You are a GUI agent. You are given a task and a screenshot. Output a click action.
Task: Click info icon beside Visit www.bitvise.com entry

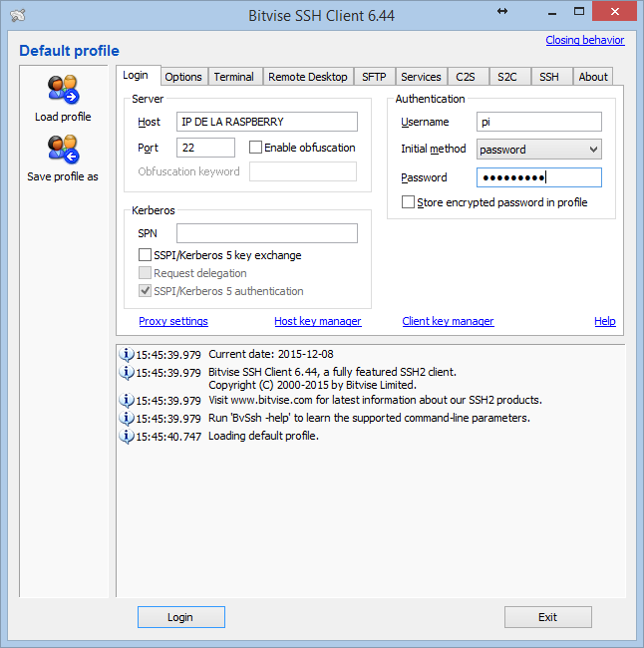[x=127, y=400]
